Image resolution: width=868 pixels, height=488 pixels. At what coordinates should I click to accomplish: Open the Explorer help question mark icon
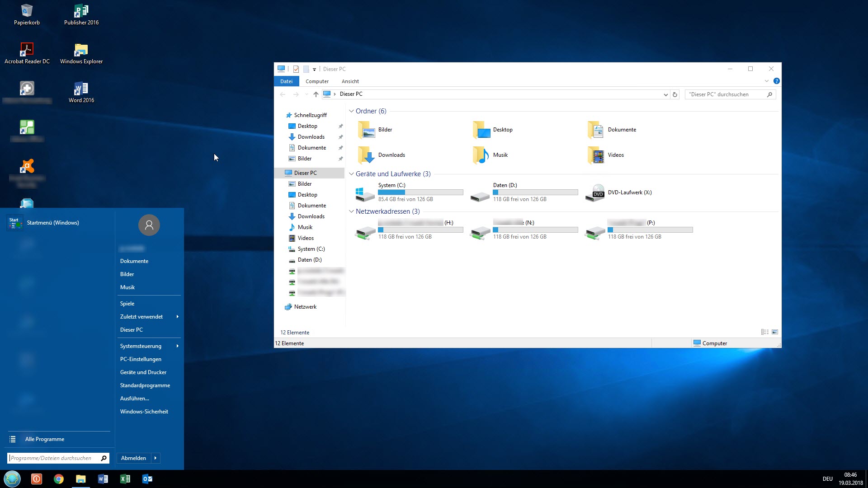pyautogui.click(x=776, y=81)
